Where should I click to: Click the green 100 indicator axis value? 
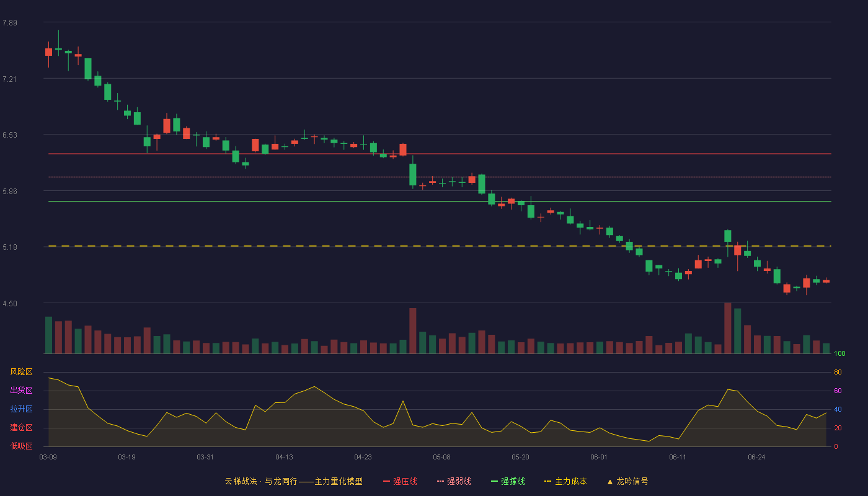[839, 354]
